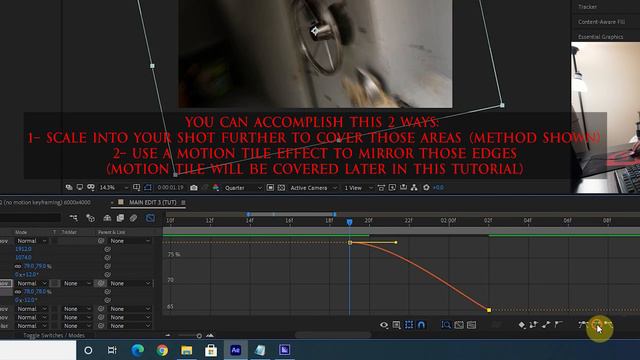Toggle Region of Interest icon

pyautogui.click(x=270, y=188)
